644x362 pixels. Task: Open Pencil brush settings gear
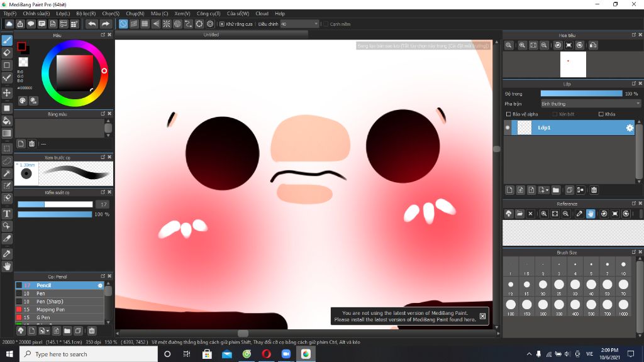pos(100,285)
